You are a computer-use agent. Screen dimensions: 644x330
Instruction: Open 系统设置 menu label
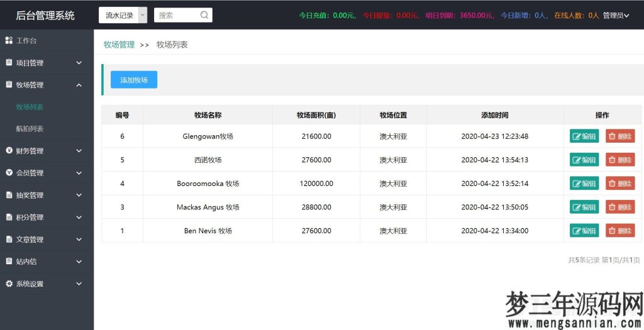tap(30, 283)
